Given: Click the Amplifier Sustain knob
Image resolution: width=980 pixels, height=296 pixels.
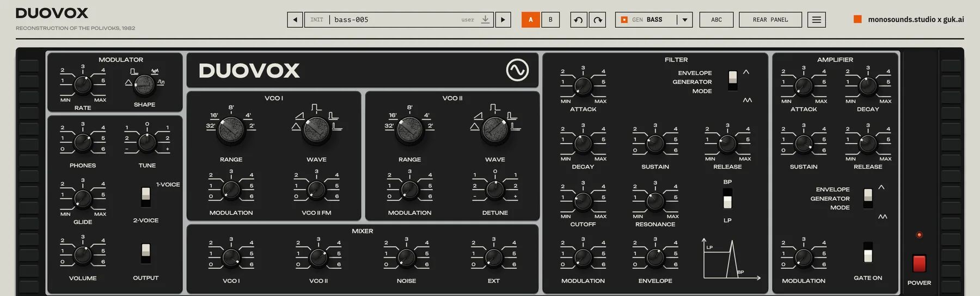Looking at the screenshot, I should 804,144.
